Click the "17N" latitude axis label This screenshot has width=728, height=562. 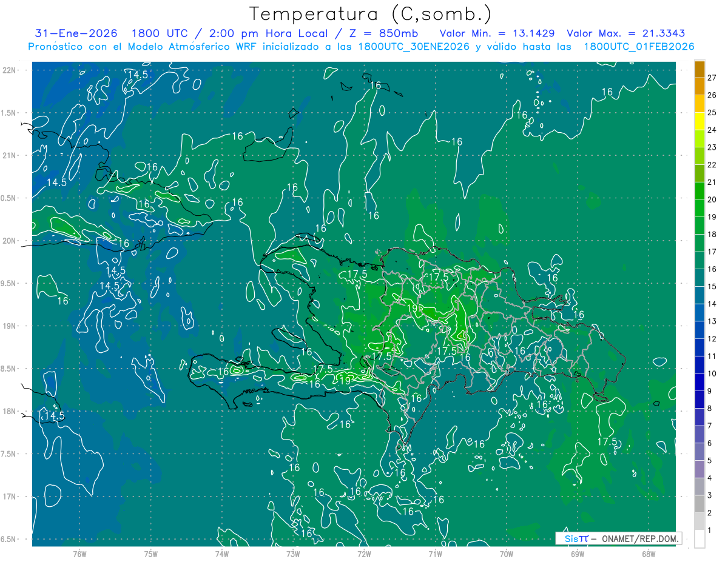click(10, 497)
